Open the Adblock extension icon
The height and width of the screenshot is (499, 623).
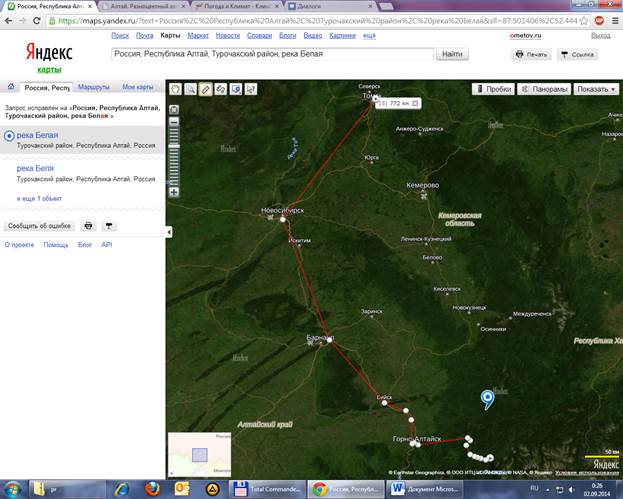coord(599,21)
